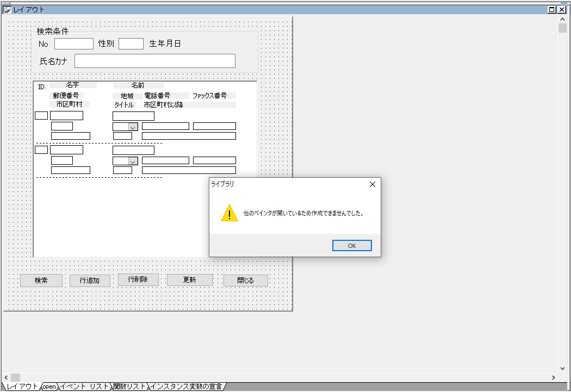This screenshot has width=571, height=392.
Task: Click the 氏名カナ input field
Action: tap(154, 61)
